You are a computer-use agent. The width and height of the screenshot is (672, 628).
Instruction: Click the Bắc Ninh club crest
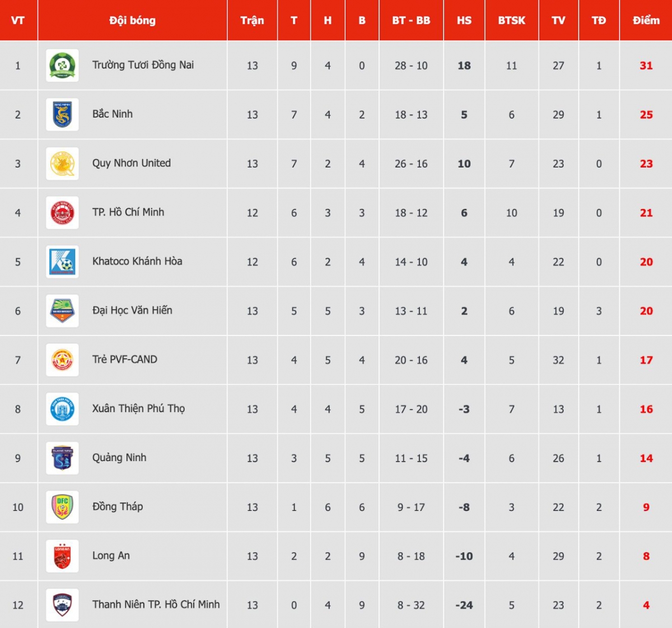pyautogui.click(x=62, y=115)
